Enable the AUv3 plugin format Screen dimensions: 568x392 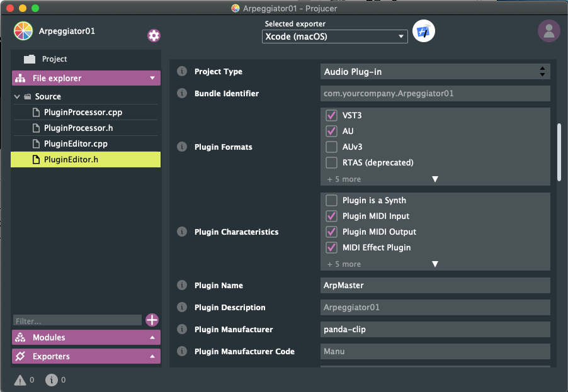click(x=331, y=147)
